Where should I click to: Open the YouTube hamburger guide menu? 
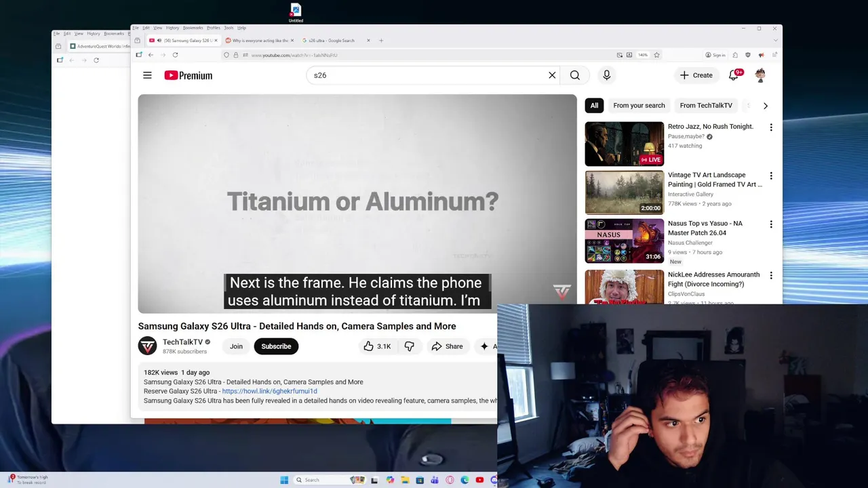(x=147, y=75)
